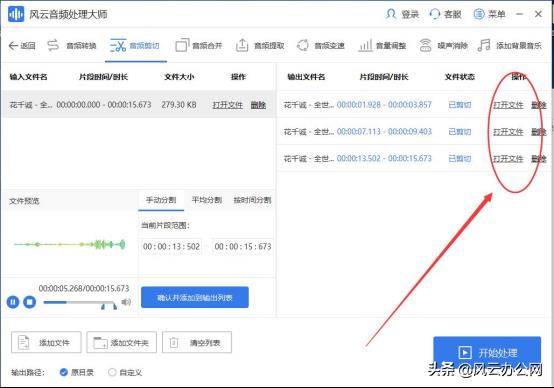
Task: Open file for segment 00:00:07.113 - 00:00:09.403
Action: click(508, 132)
